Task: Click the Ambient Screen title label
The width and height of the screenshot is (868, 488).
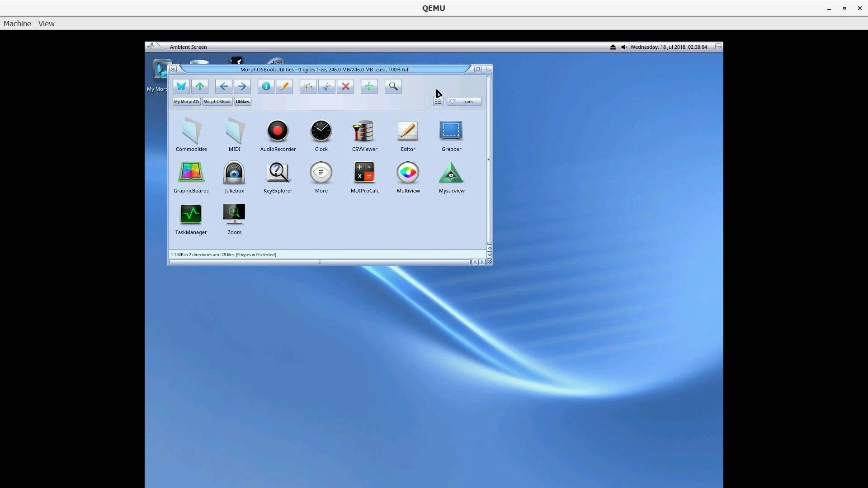Action: coord(189,47)
